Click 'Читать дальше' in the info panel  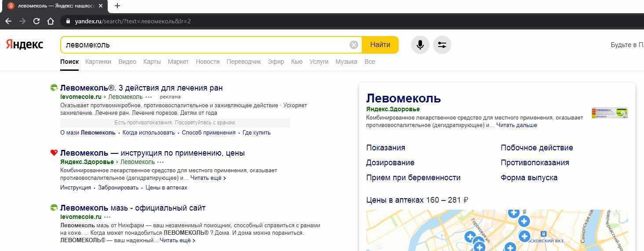pyautogui.click(x=517, y=125)
